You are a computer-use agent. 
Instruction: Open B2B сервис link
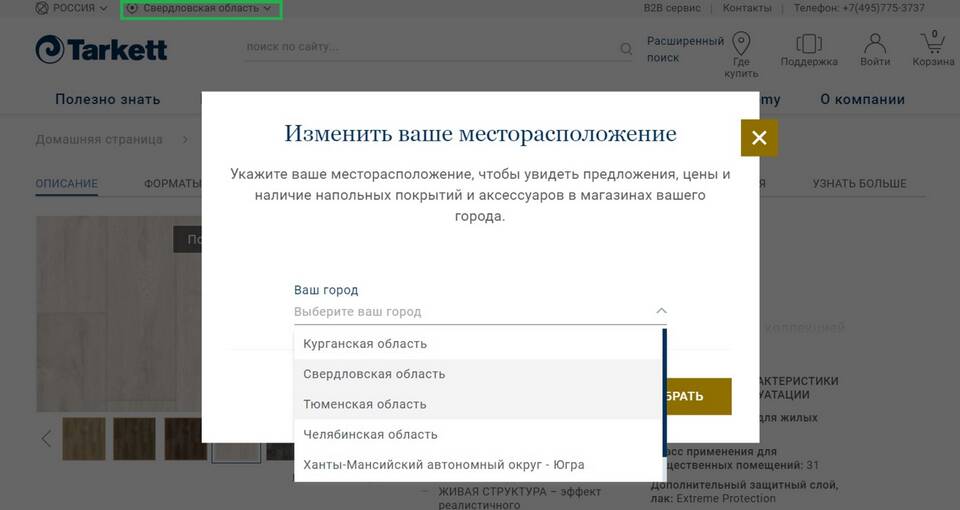tap(672, 9)
